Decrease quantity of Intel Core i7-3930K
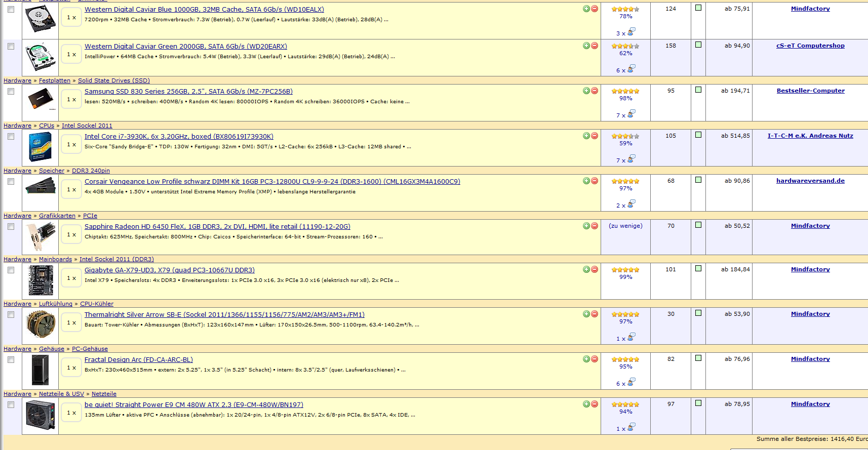 595,136
